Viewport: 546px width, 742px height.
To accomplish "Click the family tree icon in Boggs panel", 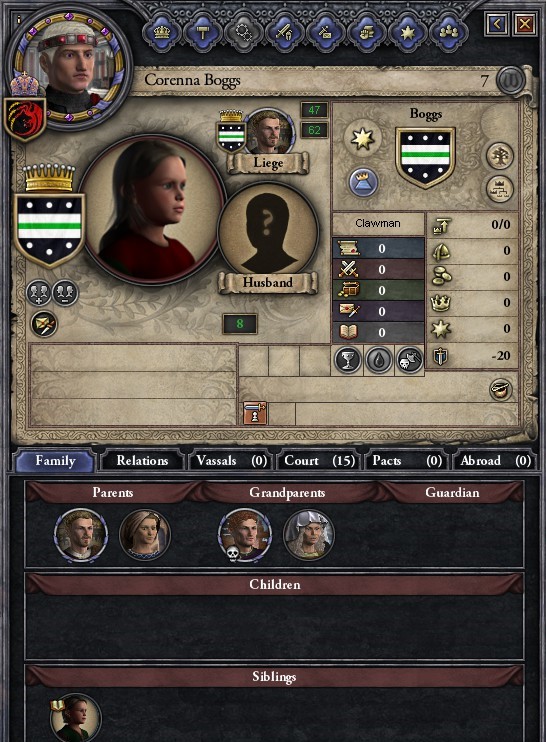I will coord(500,156).
